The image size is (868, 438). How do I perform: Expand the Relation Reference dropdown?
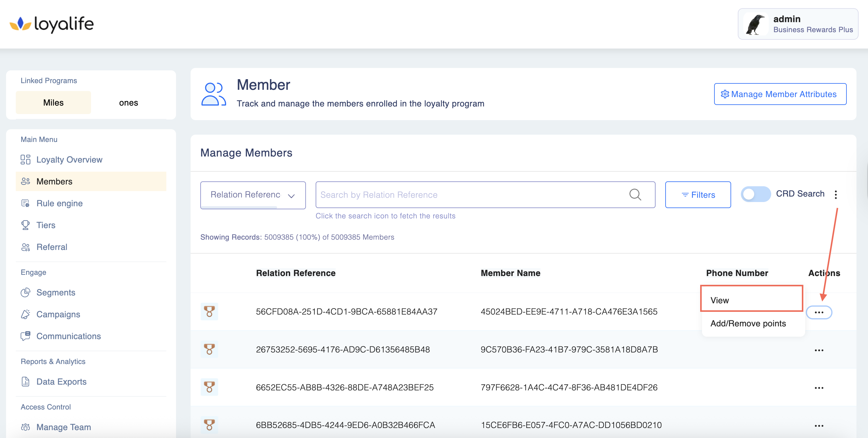253,195
